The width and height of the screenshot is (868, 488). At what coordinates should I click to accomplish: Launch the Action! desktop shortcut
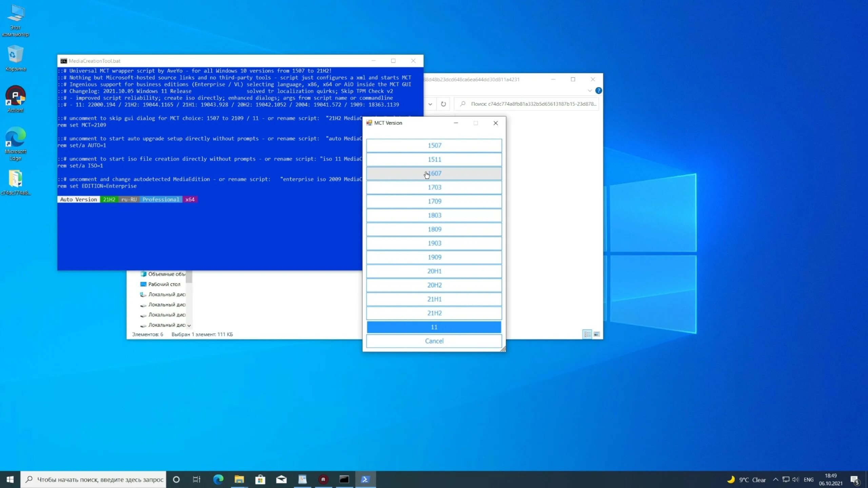click(15, 99)
